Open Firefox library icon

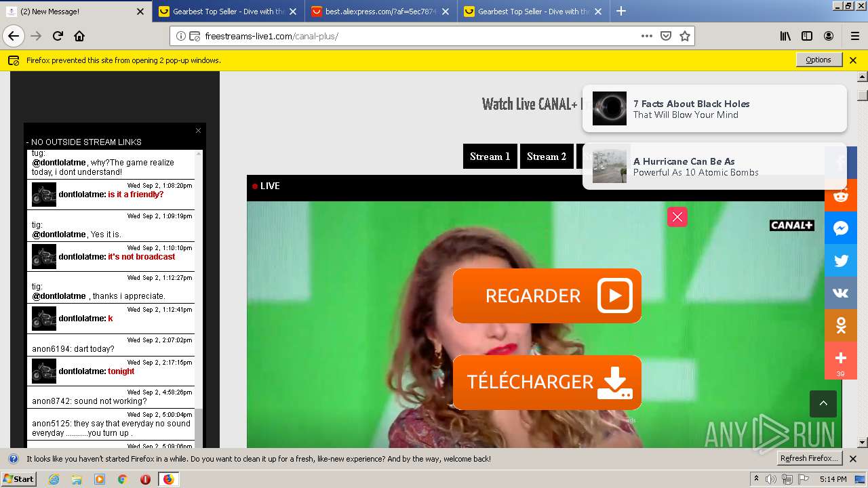pyautogui.click(x=785, y=36)
